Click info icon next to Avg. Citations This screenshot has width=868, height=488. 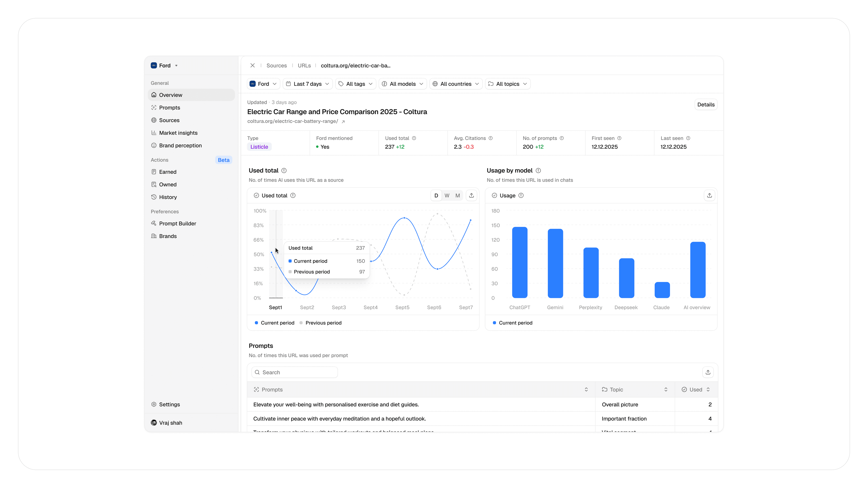pos(491,138)
